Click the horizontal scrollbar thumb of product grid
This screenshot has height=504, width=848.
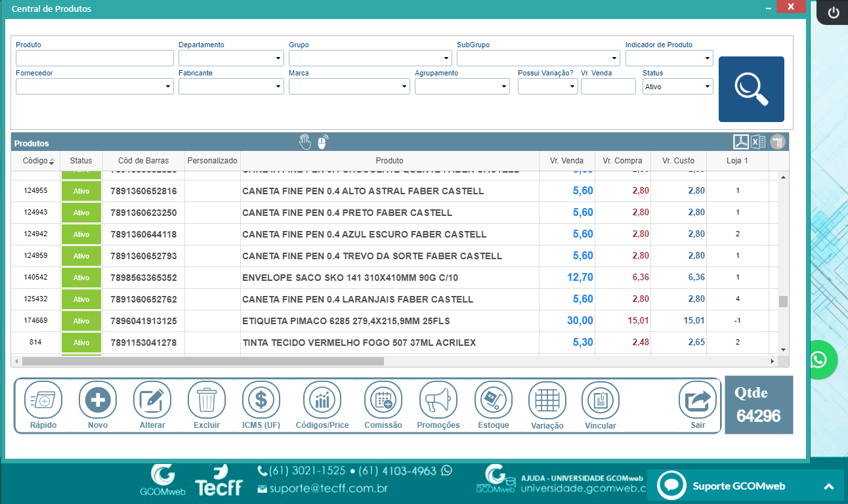[203, 361]
